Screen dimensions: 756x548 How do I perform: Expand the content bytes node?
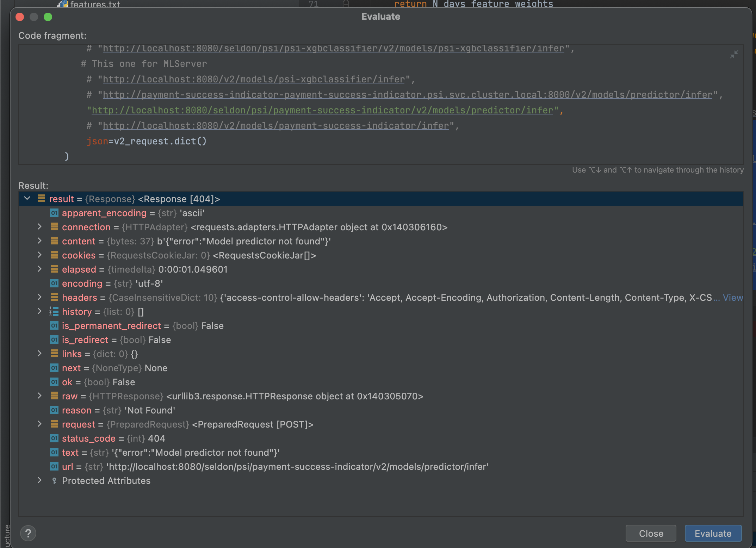(x=39, y=241)
